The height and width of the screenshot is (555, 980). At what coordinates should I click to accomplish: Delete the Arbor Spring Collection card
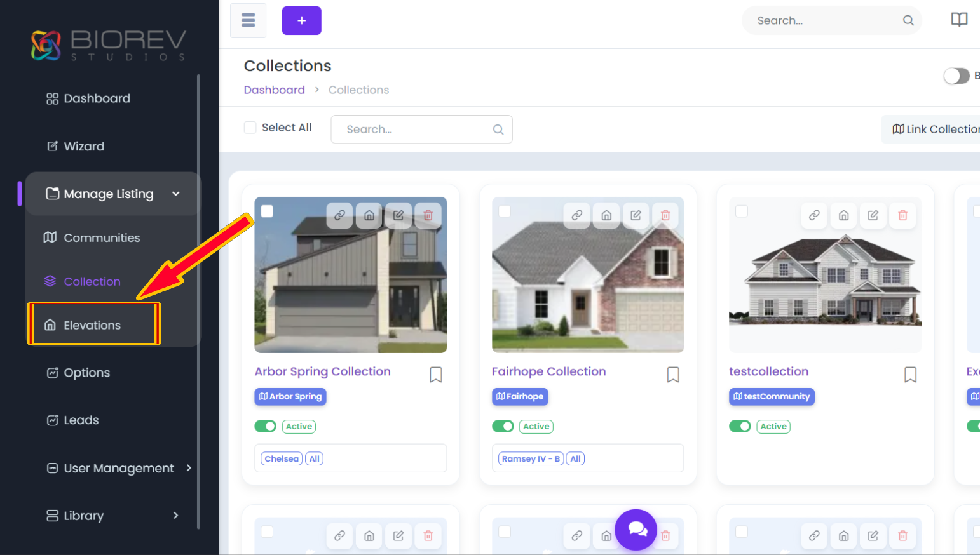click(428, 215)
